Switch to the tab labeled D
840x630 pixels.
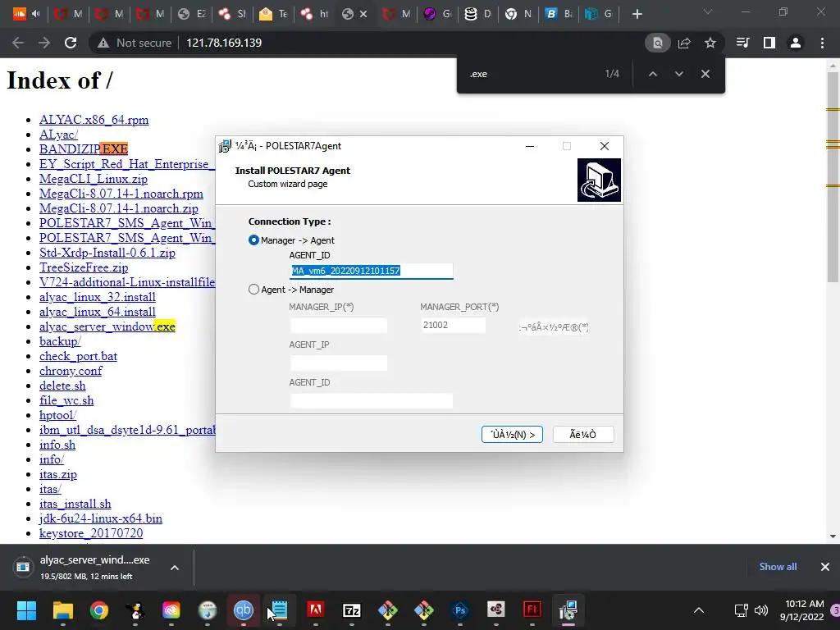pyautogui.click(x=477, y=14)
